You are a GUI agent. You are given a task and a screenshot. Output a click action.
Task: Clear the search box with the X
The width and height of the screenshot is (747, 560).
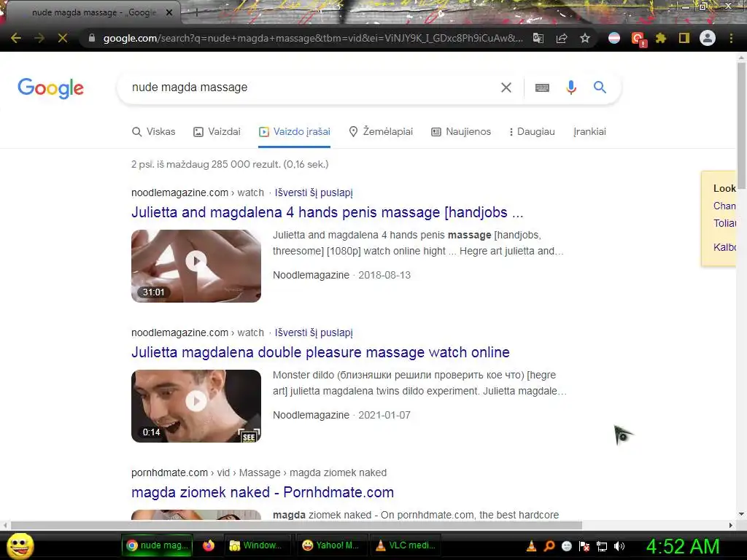506,87
